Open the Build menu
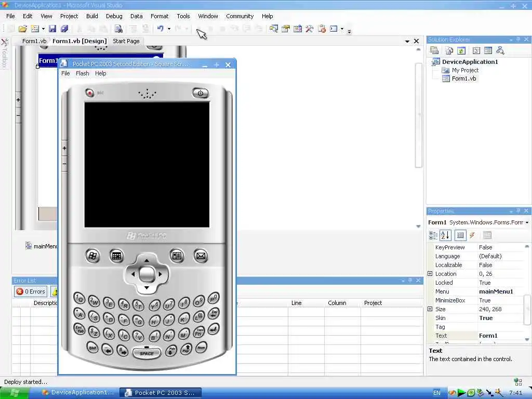The height and width of the screenshot is (399, 532). [x=92, y=16]
